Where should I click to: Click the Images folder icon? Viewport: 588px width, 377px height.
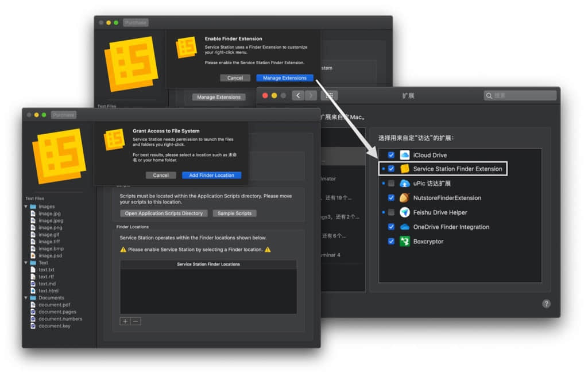tap(33, 207)
